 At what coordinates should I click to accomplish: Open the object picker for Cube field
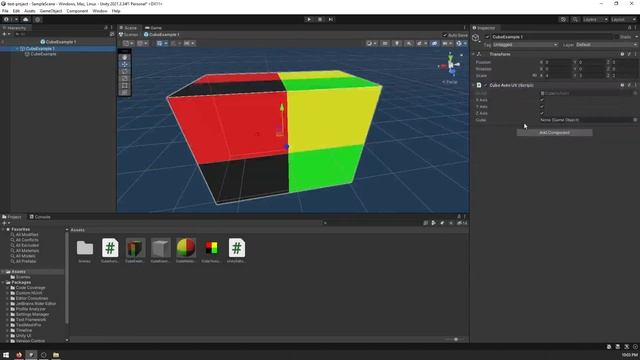click(635, 120)
